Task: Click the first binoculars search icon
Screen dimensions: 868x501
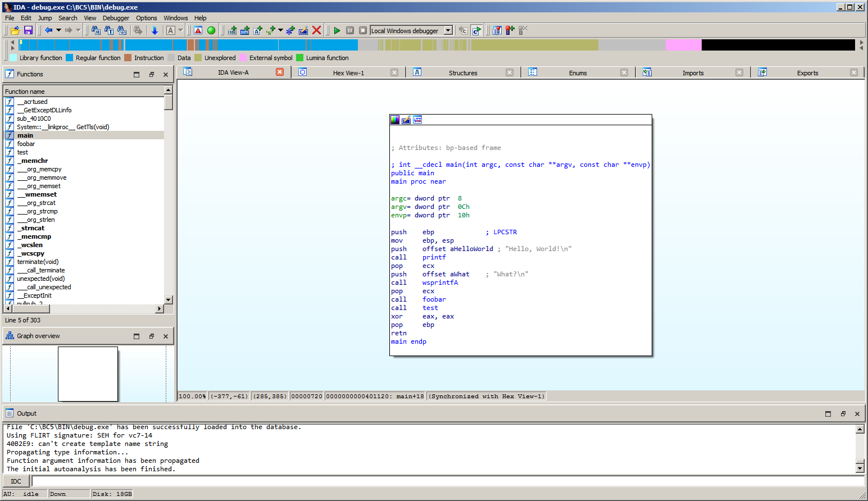Action: [96, 30]
